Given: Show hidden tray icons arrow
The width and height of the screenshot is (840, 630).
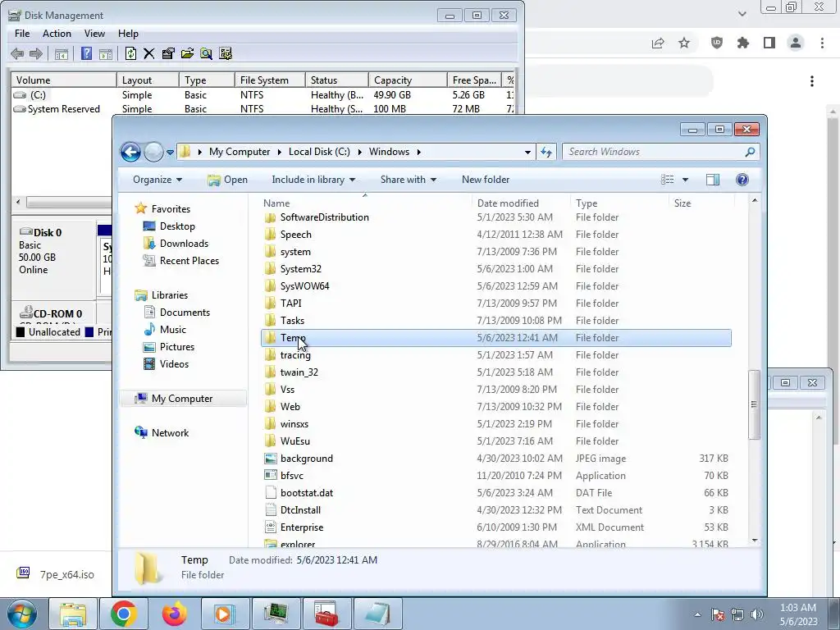Looking at the screenshot, I should coord(697,614).
